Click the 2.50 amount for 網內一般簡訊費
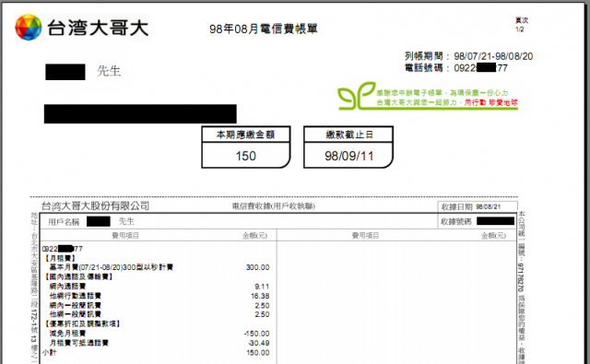590x364 pixels. pos(262,305)
